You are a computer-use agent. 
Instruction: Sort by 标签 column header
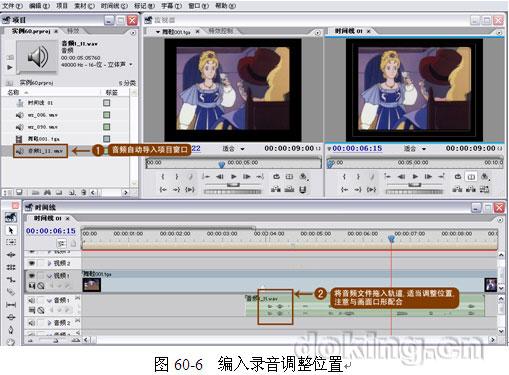pos(111,92)
